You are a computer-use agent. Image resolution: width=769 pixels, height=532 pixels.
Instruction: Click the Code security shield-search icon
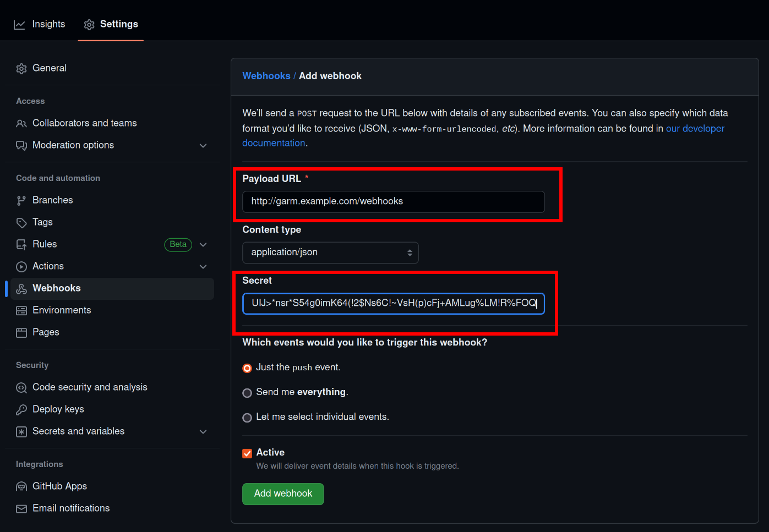[21, 388]
